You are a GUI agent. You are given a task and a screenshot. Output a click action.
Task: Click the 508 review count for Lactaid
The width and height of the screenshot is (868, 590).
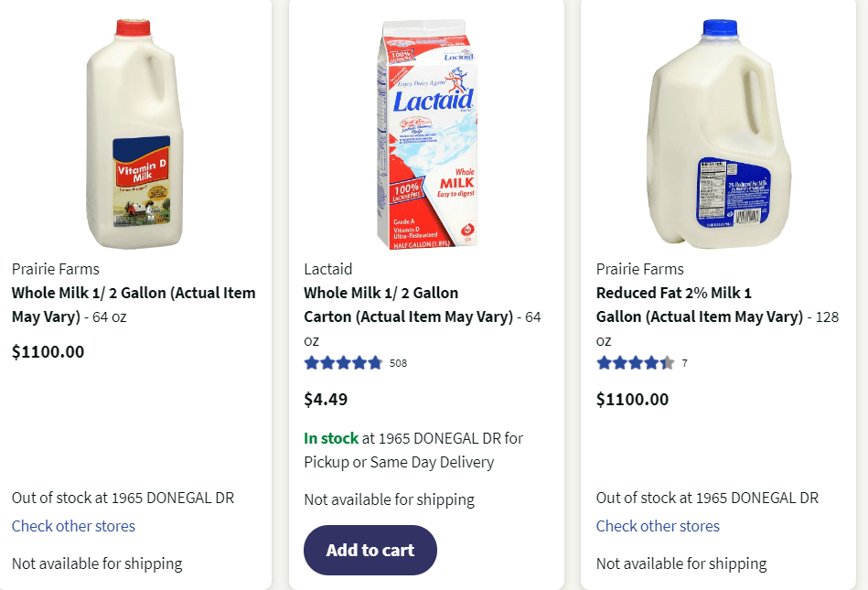(398, 363)
